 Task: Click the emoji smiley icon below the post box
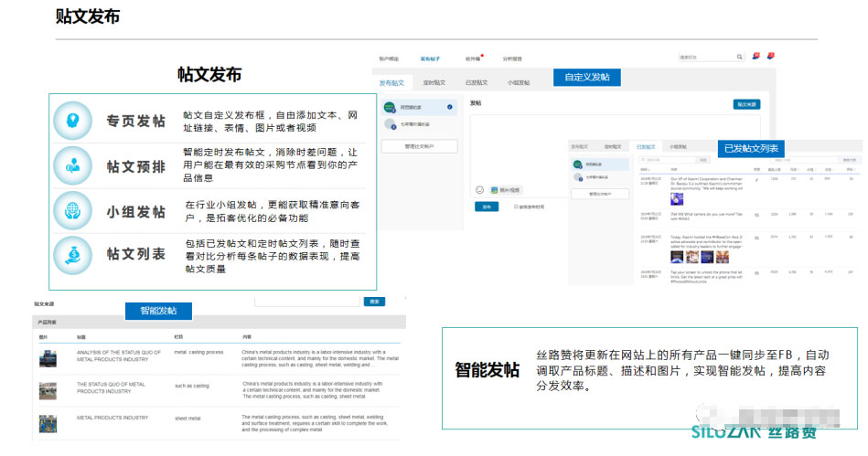point(478,190)
